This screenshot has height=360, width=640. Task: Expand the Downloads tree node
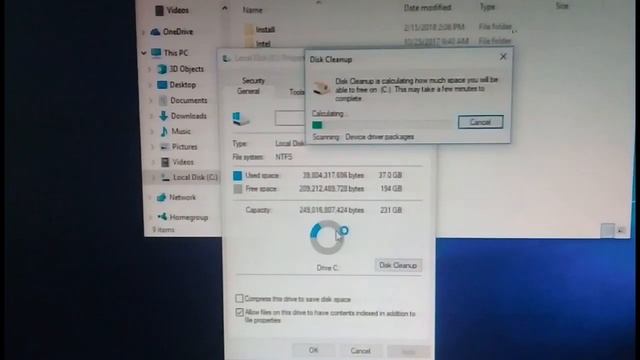tap(151, 116)
